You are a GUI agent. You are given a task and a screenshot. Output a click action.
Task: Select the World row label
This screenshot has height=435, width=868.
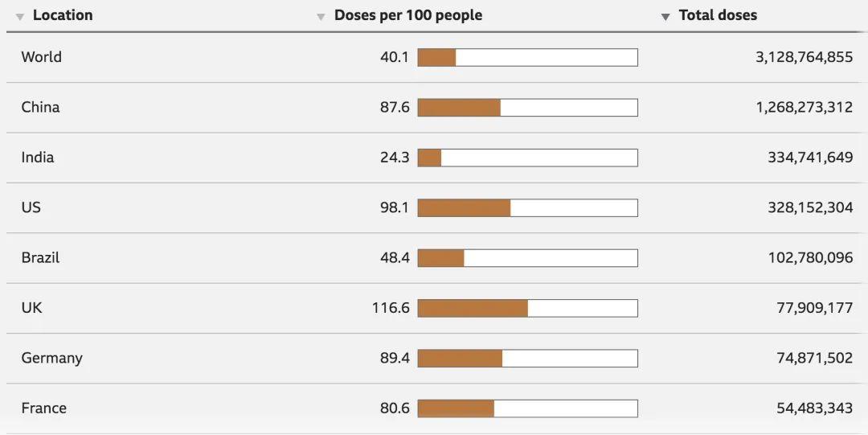[42, 57]
